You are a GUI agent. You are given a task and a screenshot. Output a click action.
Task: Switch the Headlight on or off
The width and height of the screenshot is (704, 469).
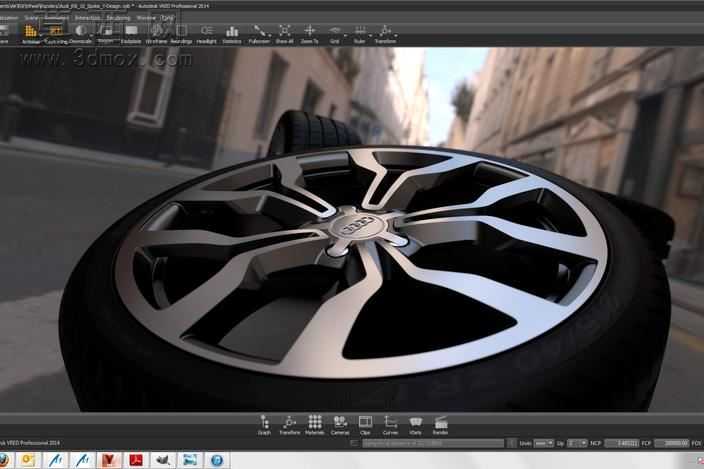click(x=207, y=34)
